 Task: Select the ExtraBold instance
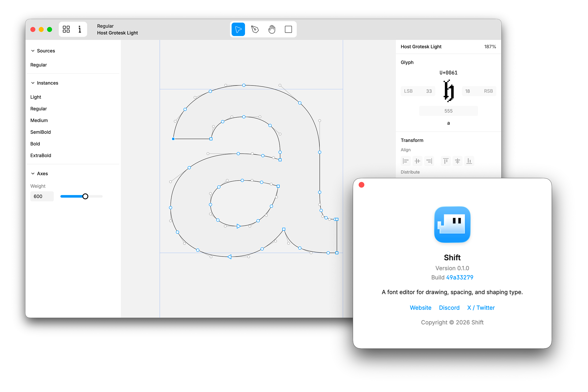coord(41,156)
